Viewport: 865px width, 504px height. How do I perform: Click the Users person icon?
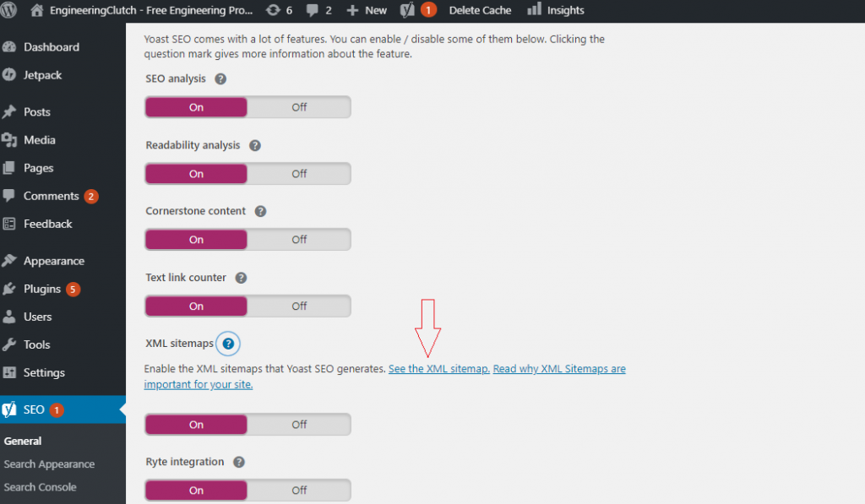(x=8, y=317)
